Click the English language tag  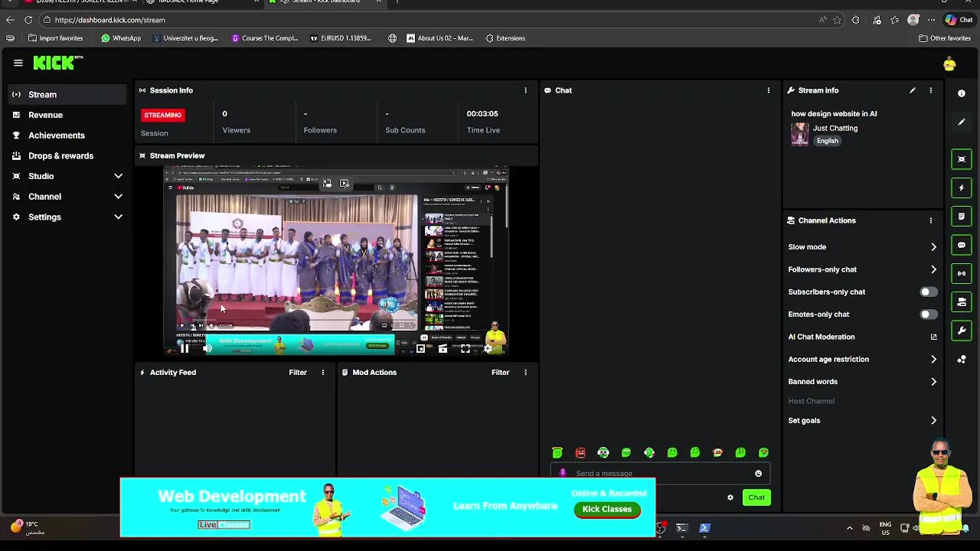(x=827, y=141)
